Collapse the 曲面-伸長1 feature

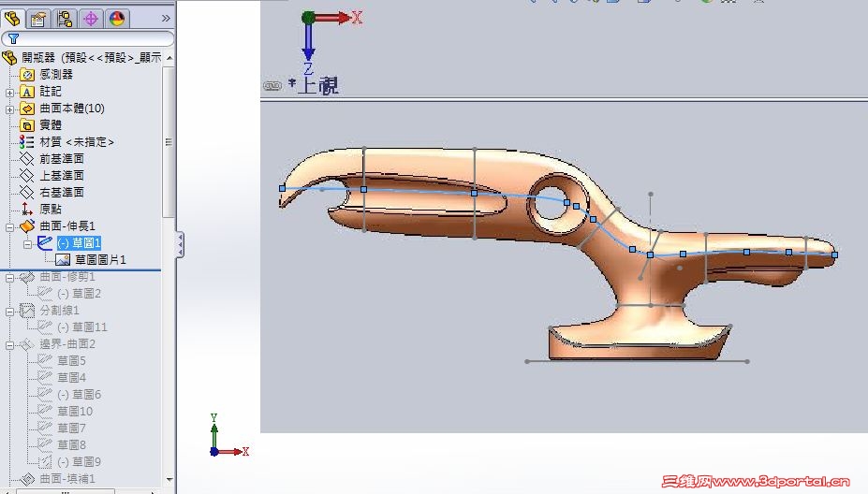pyautogui.click(x=9, y=226)
